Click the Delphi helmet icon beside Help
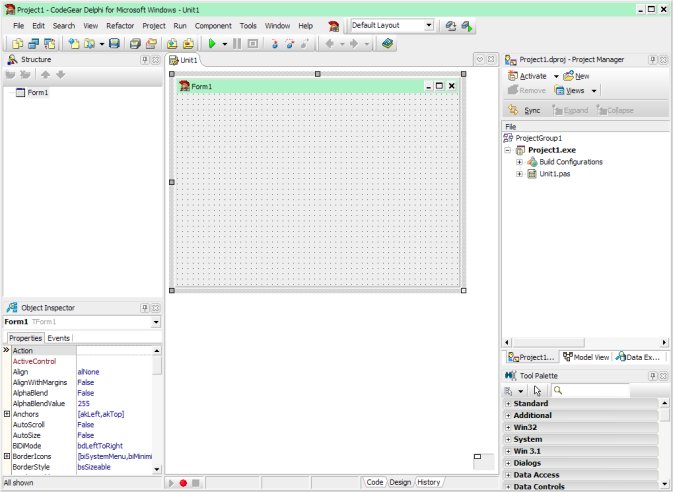Image resolution: width=673 pixels, height=492 pixels. tap(333, 26)
